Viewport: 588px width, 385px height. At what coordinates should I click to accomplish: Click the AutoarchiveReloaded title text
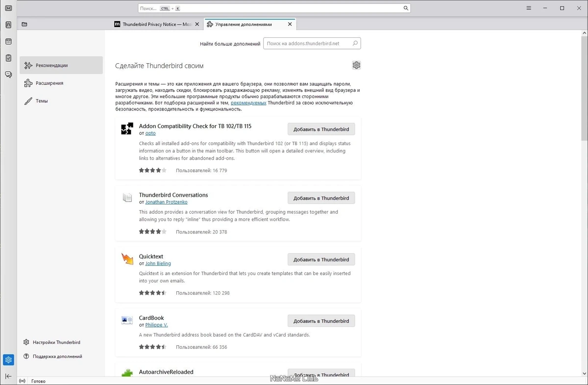click(x=166, y=372)
